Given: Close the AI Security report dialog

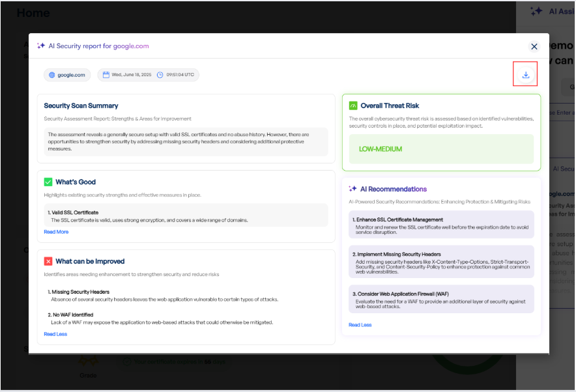Looking at the screenshot, I should click(534, 46).
